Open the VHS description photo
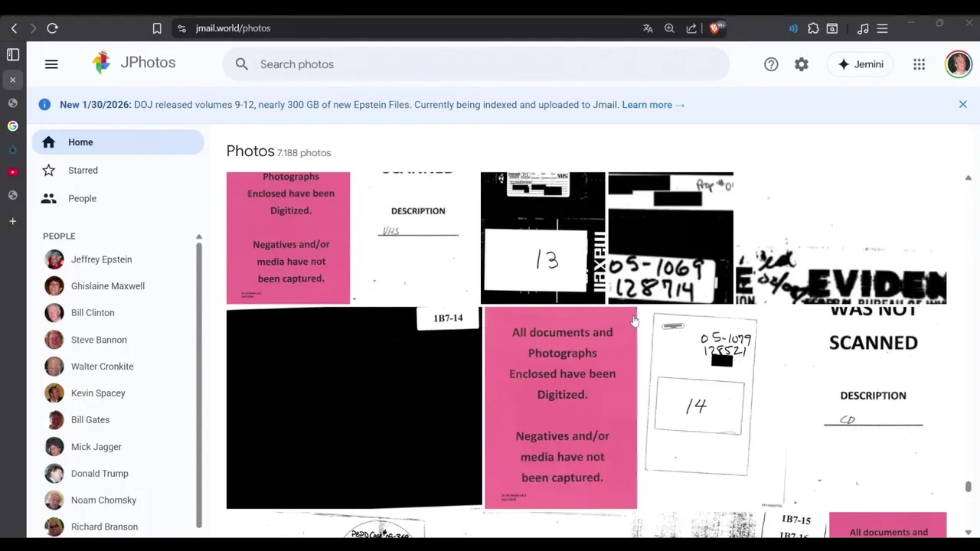This screenshot has width=980, height=551. pos(415,238)
